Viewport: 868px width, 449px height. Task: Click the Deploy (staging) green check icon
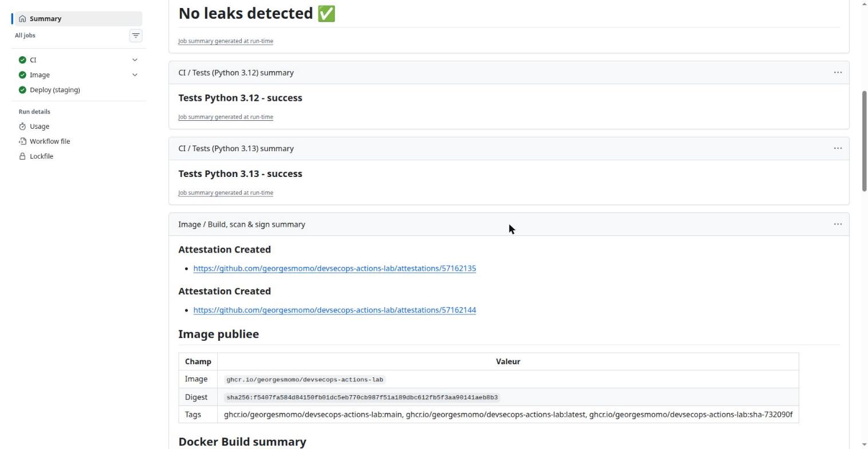click(22, 90)
